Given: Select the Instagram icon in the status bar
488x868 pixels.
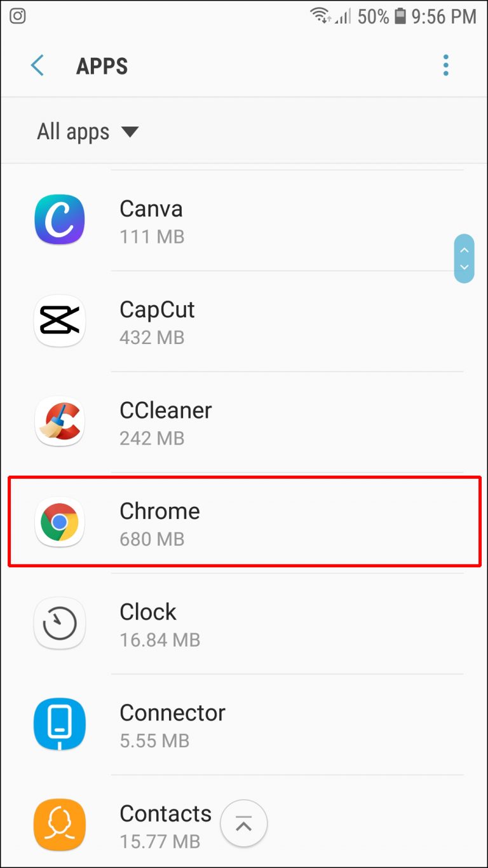Looking at the screenshot, I should point(17,16).
